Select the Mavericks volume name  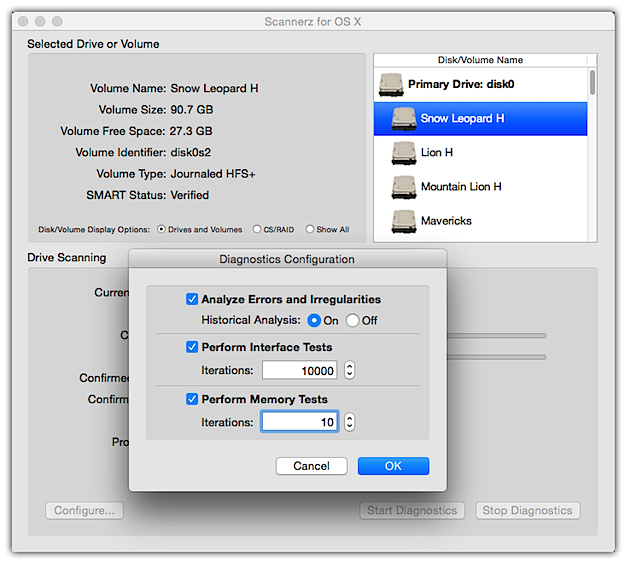click(446, 221)
